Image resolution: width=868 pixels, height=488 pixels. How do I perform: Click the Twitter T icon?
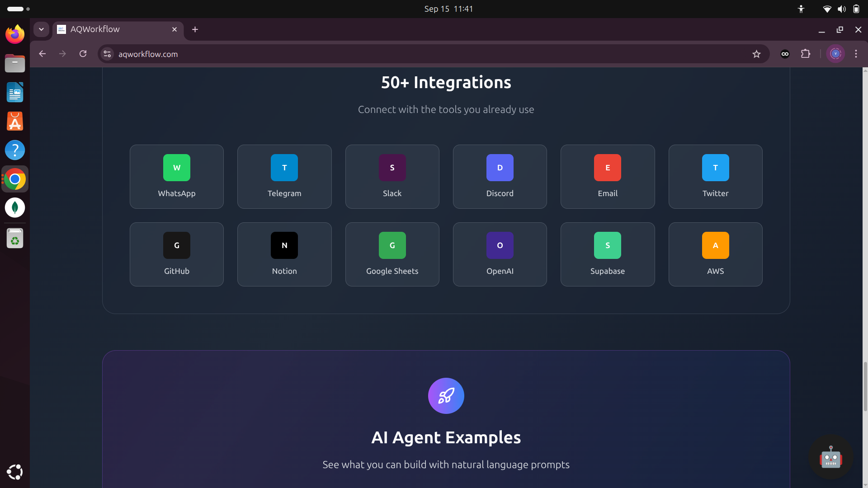pos(715,168)
